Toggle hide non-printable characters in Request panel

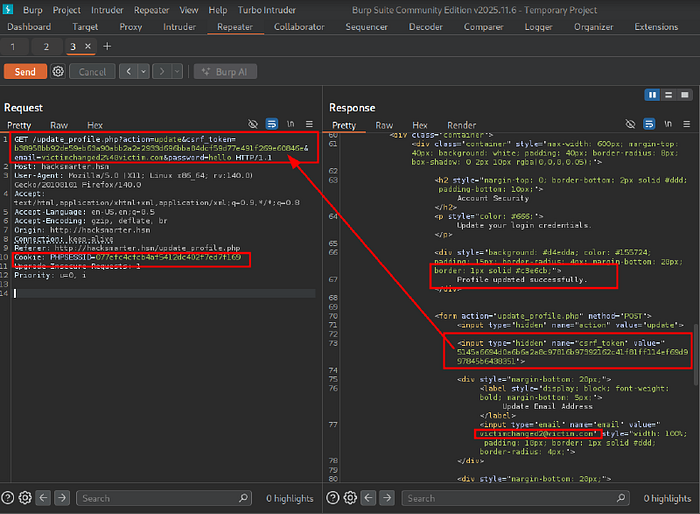(x=253, y=125)
